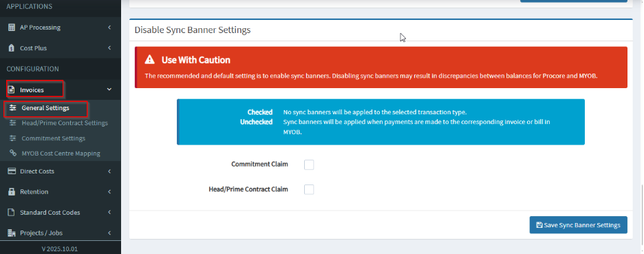Click the Projects / Jobs building icon
Image resolution: width=644 pixels, height=254 pixels.
coord(12,233)
